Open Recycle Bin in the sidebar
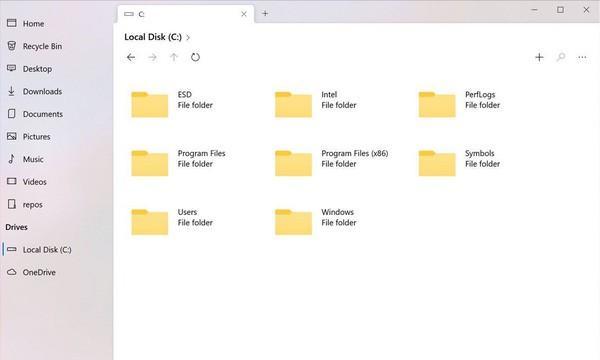 57,46
